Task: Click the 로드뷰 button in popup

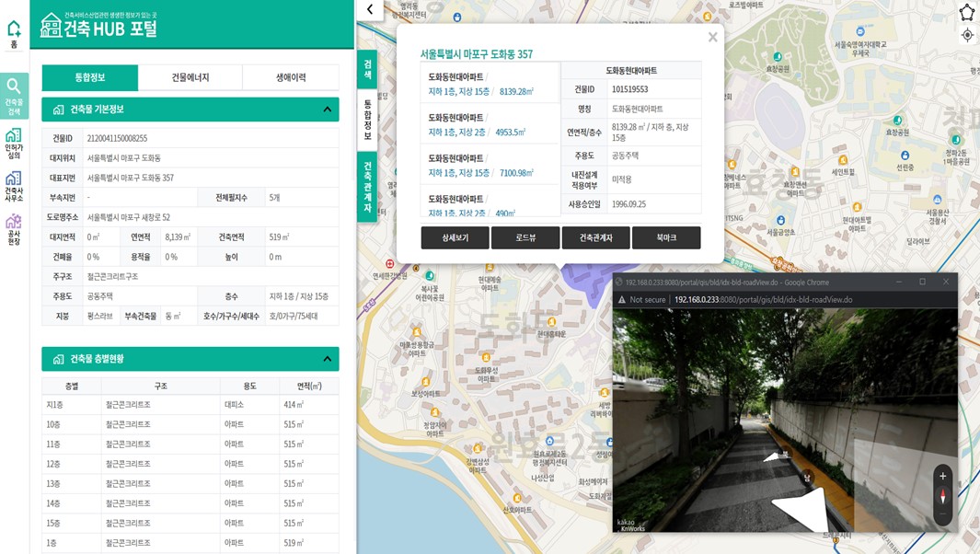Action: coord(525,237)
